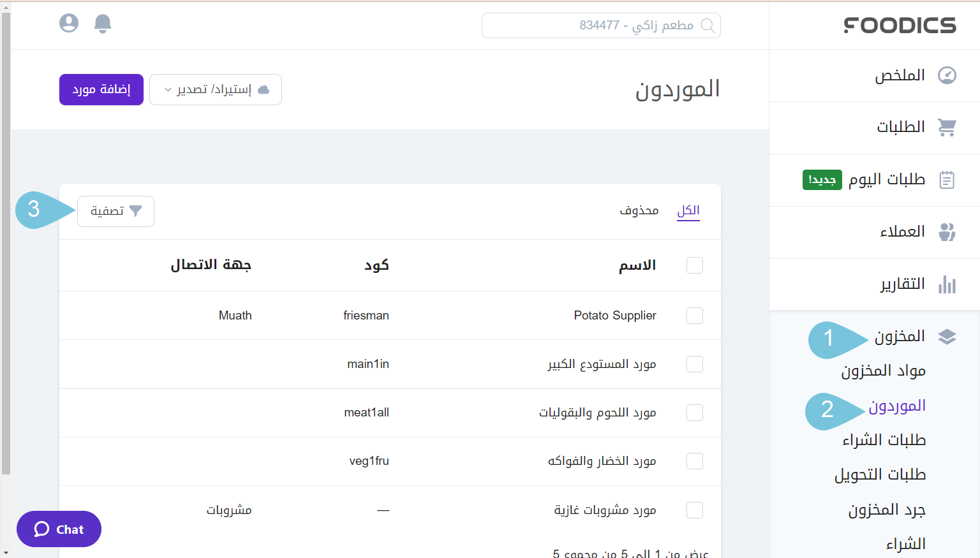Expand the إستيراد/تصدير dropdown

tap(215, 89)
